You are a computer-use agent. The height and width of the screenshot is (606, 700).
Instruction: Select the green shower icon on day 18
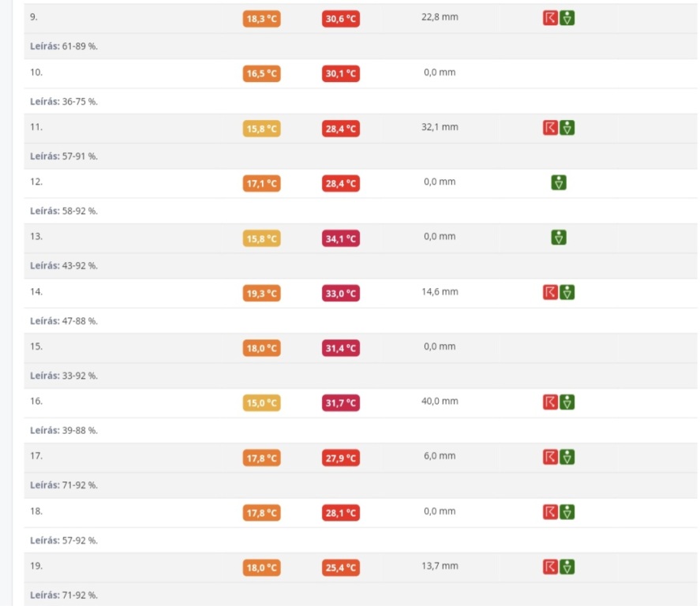[x=567, y=512]
